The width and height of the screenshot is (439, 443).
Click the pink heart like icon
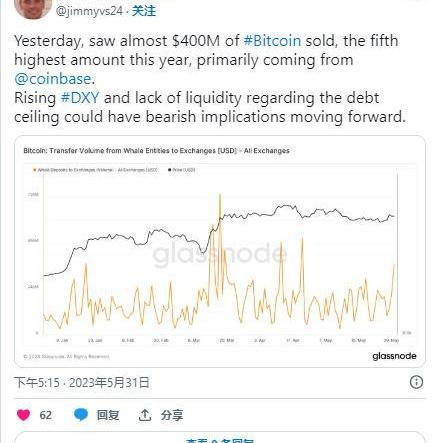point(23,415)
